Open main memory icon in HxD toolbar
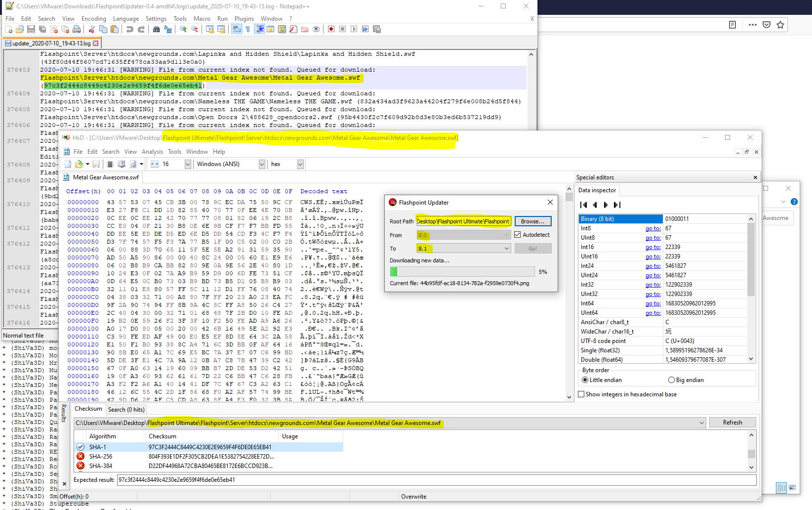Image resolution: width=812 pixels, height=510 pixels. pos(109,164)
